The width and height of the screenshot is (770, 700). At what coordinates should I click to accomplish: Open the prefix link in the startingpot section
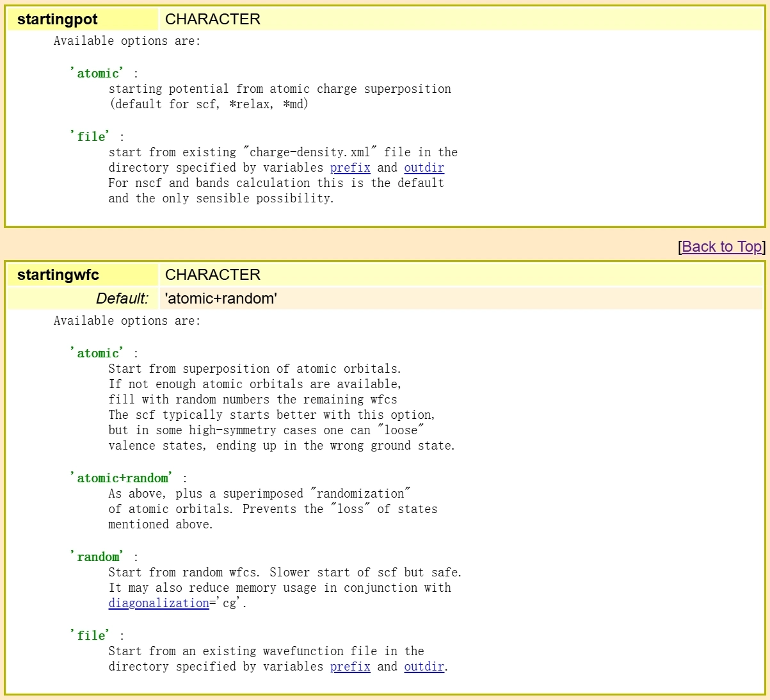[x=350, y=168]
